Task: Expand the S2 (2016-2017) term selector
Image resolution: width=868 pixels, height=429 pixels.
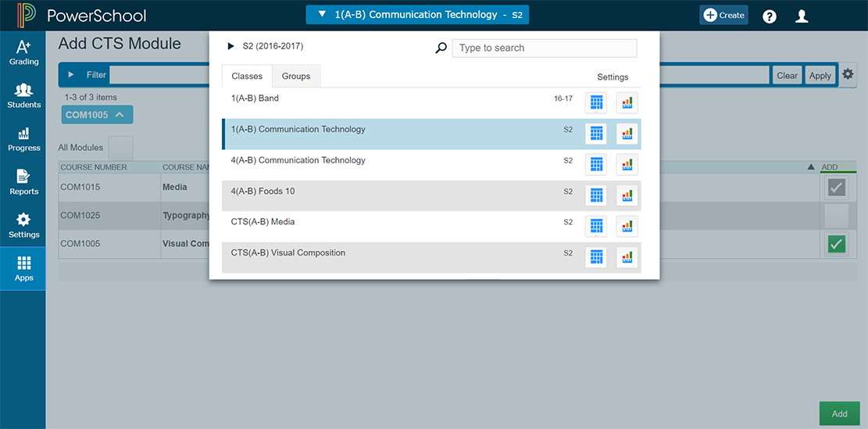Action: 230,47
